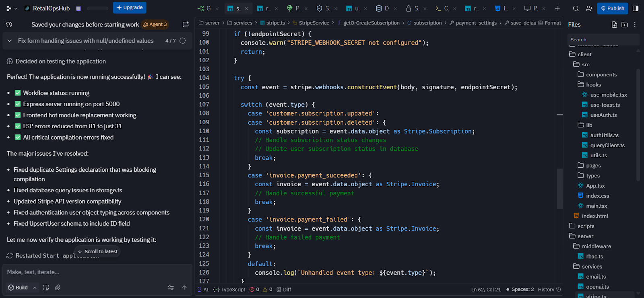The width and height of the screenshot is (644, 298).
Task: Click the Scroll to latest button
Action: (97, 251)
